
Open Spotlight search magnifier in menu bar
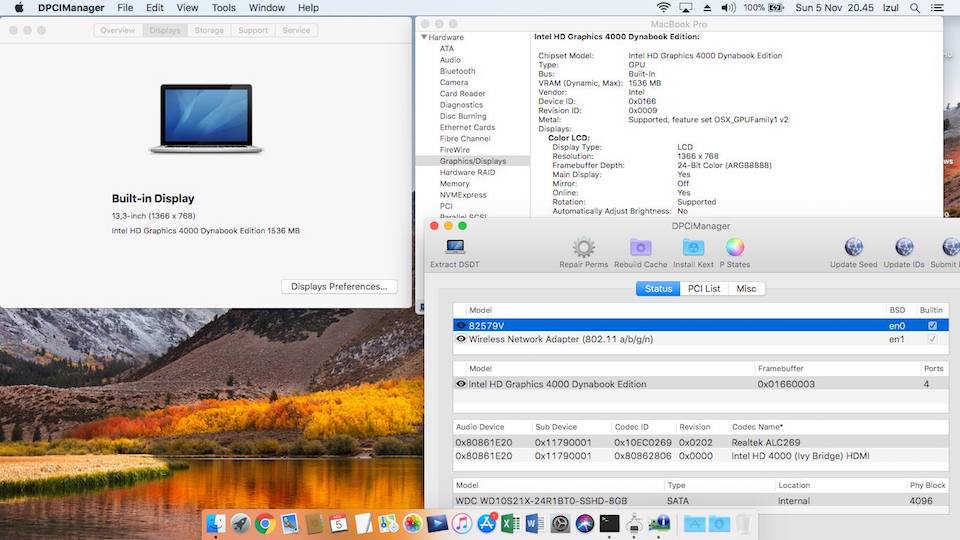pyautogui.click(x=915, y=8)
